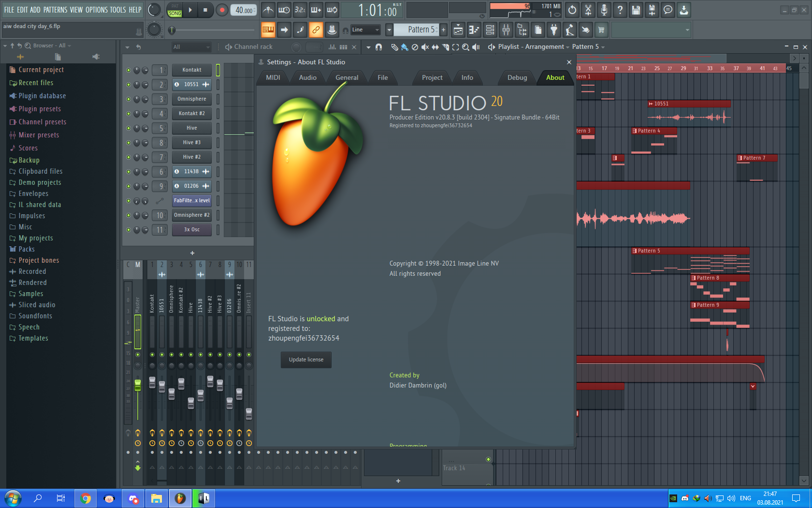Screen dimensions: 812x508
Task: Click the Kontakt channel button
Action: pos(192,70)
